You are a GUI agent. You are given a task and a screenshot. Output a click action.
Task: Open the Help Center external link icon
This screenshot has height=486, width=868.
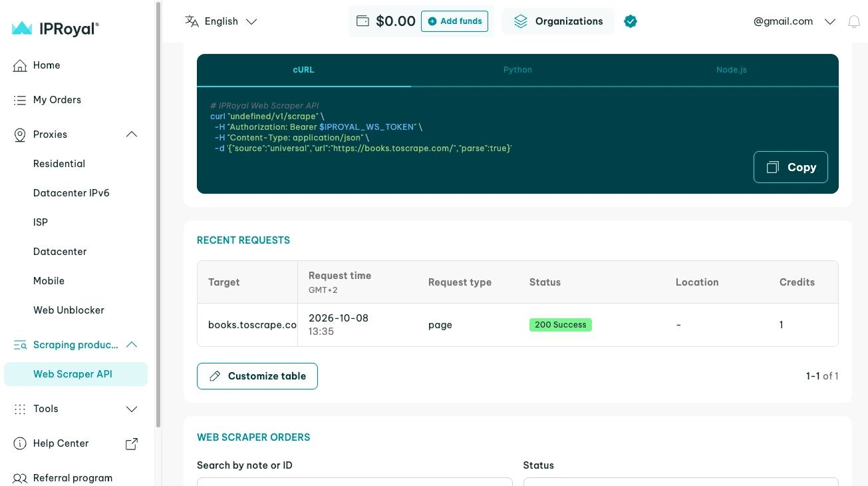132,443
